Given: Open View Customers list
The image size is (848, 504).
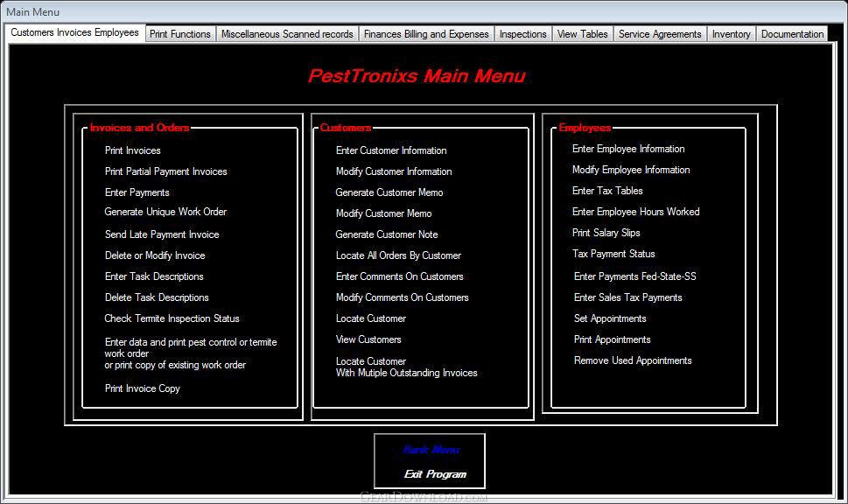Looking at the screenshot, I should 368,340.
